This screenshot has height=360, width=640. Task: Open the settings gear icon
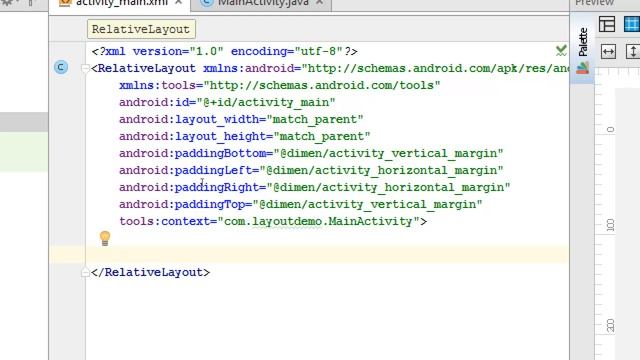[x=7, y=2]
